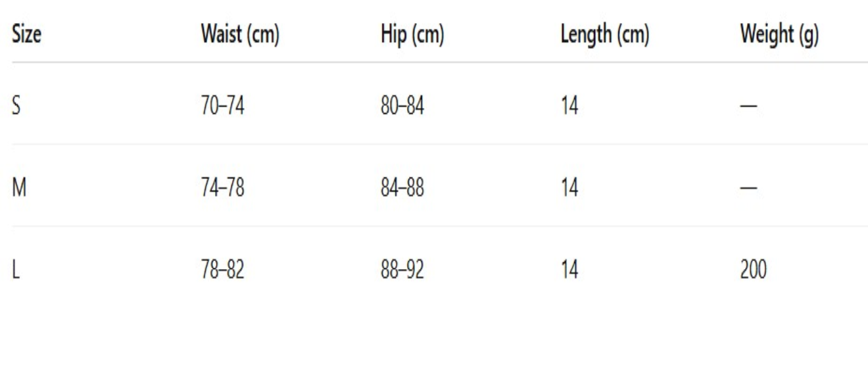The width and height of the screenshot is (868, 369).
Task: Select the L size row label
Action: tap(16, 270)
